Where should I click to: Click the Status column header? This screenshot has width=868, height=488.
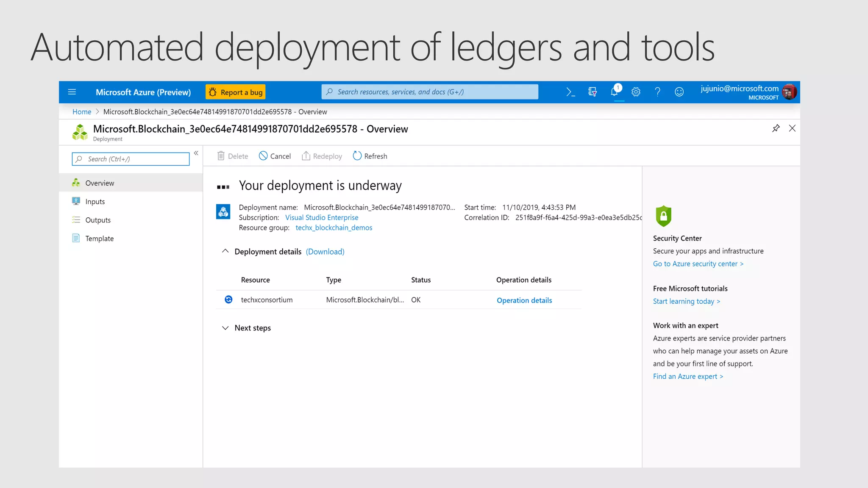coord(421,280)
